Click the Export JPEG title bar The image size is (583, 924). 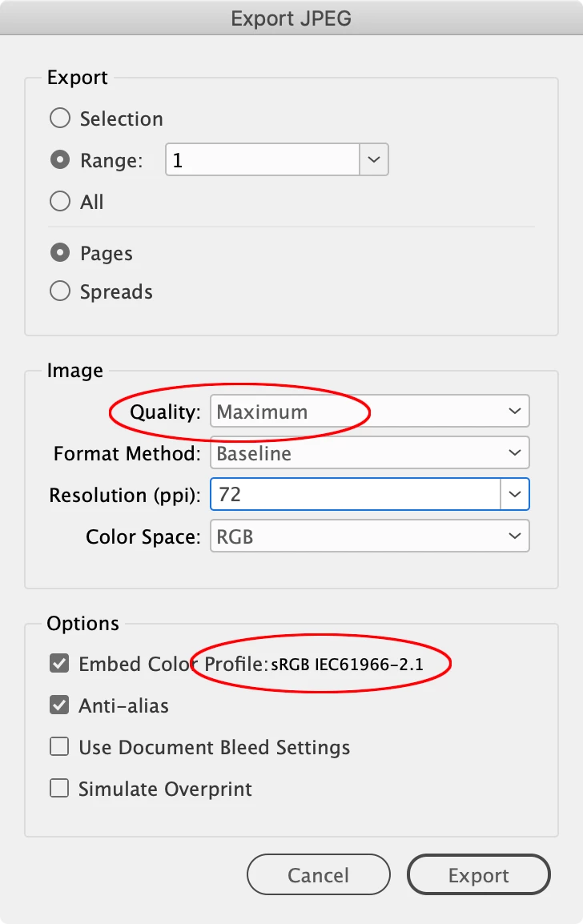point(291,18)
